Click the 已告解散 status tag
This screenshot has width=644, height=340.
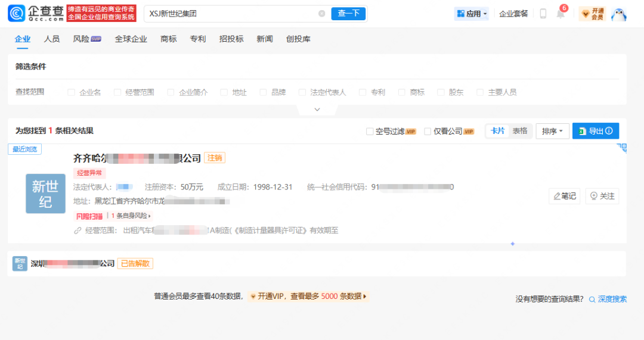135,263
